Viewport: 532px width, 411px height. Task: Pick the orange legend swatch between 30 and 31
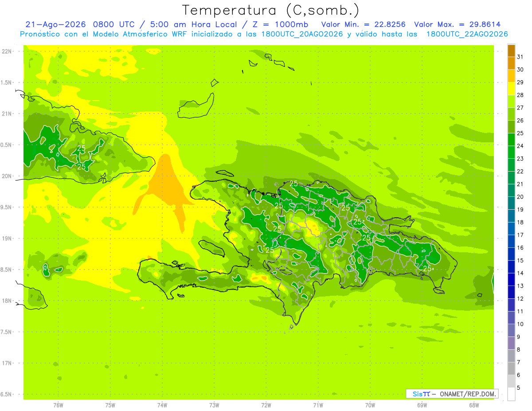point(511,63)
